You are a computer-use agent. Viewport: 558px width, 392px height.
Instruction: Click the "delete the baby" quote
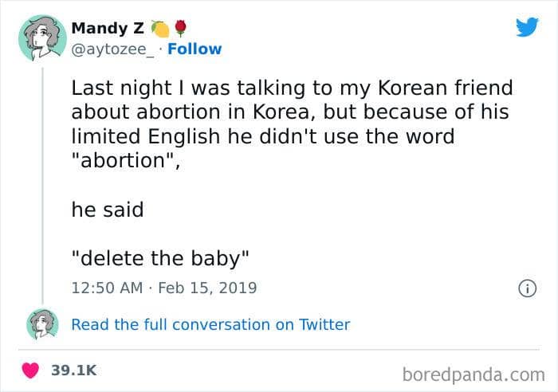[160, 258]
